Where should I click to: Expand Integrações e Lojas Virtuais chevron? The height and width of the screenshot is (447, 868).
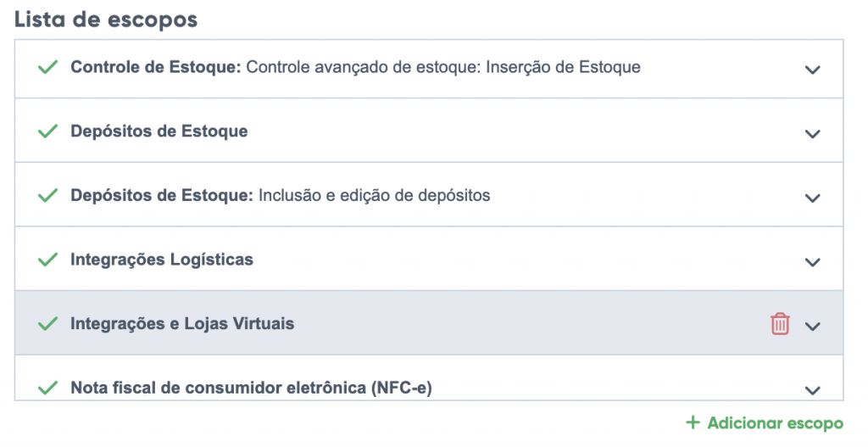[x=812, y=326]
